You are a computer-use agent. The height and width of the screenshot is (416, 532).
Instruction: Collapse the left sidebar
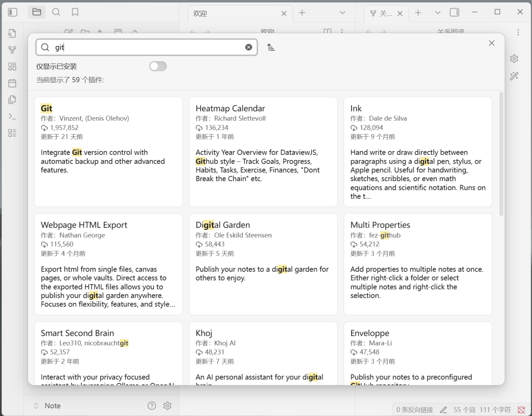pyautogui.click(x=13, y=12)
